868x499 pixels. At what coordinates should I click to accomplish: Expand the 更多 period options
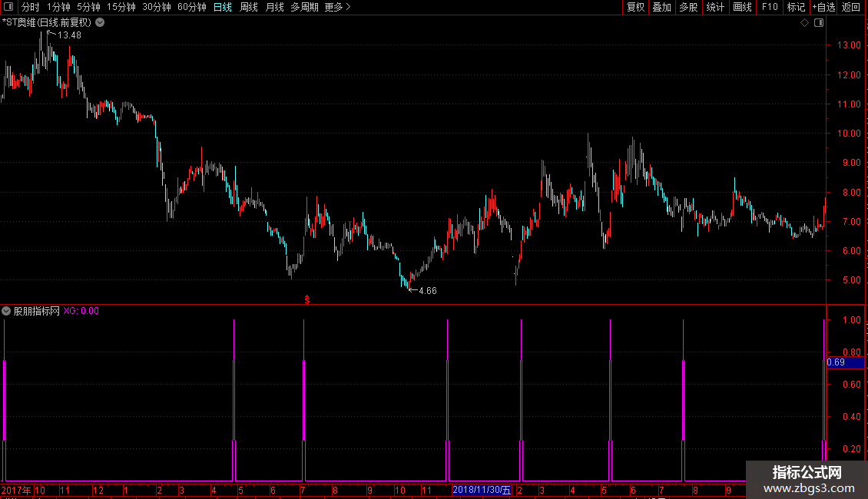click(338, 7)
